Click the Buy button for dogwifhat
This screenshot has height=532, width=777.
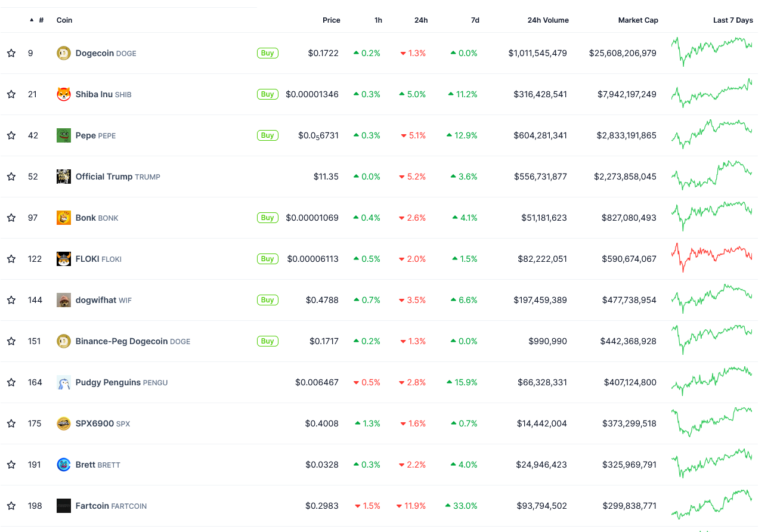(268, 300)
